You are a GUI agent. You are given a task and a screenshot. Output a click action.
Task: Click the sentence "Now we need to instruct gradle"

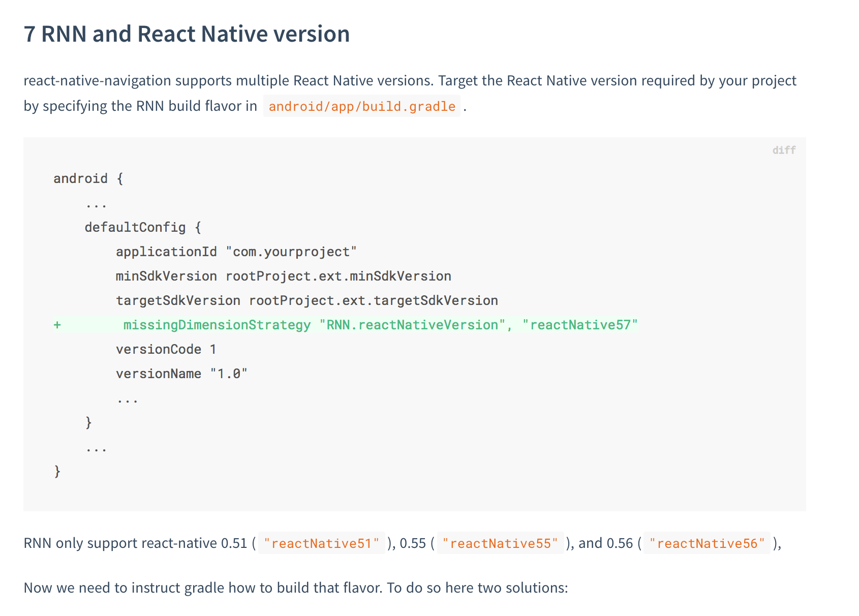click(x=296, y=588)
